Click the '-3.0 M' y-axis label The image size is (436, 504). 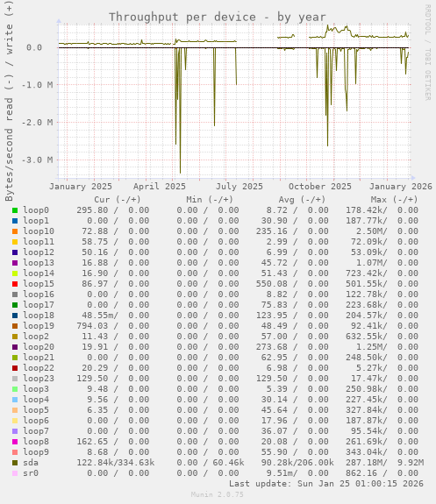38,160
